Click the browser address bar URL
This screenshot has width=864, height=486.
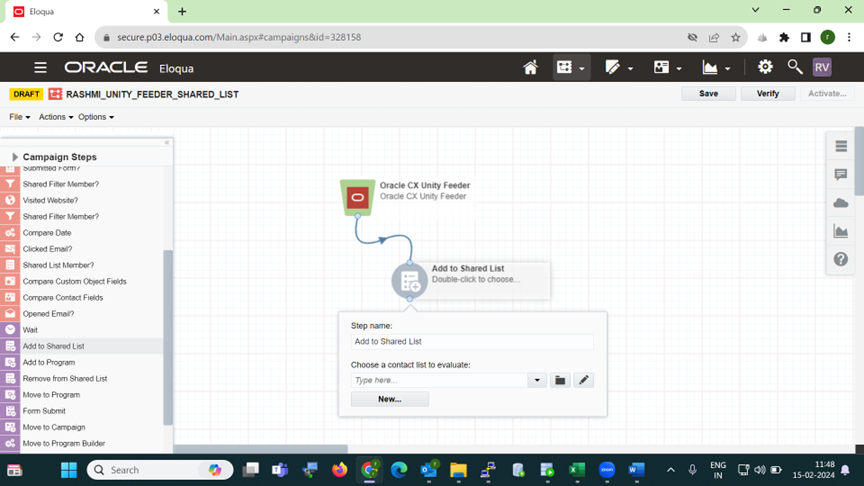239,37
